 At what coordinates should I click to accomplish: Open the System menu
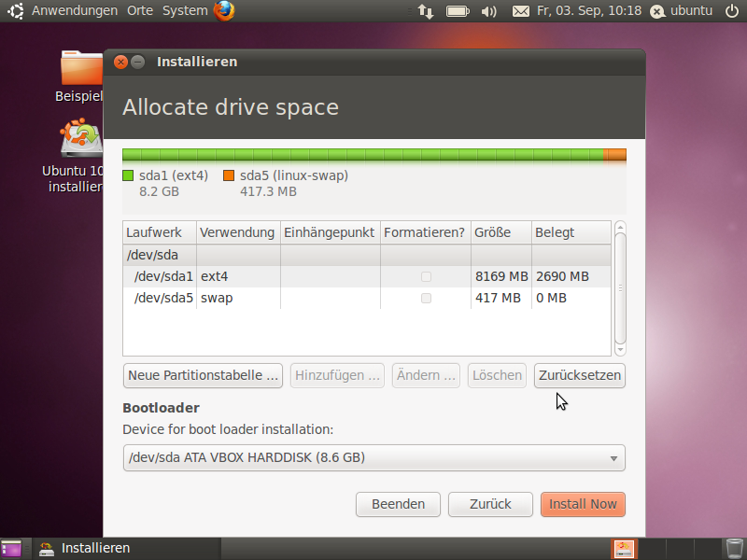[185, 11]
